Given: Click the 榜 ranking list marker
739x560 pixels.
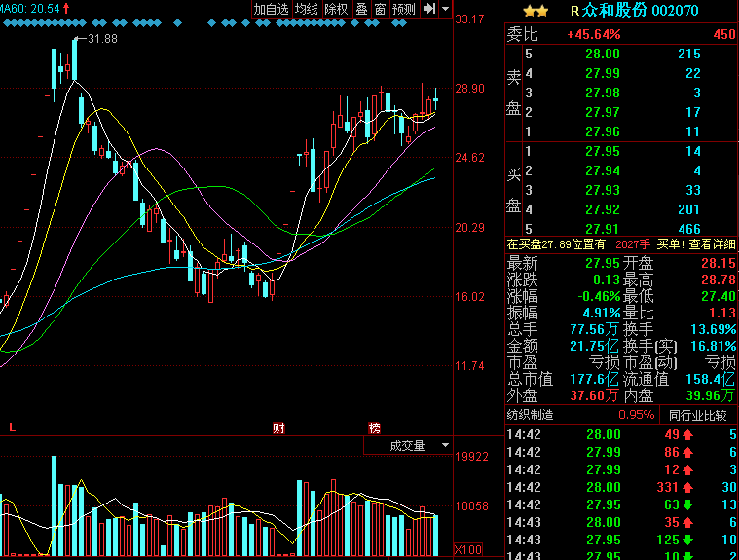Looking at the screenshot, I should 374,428.
